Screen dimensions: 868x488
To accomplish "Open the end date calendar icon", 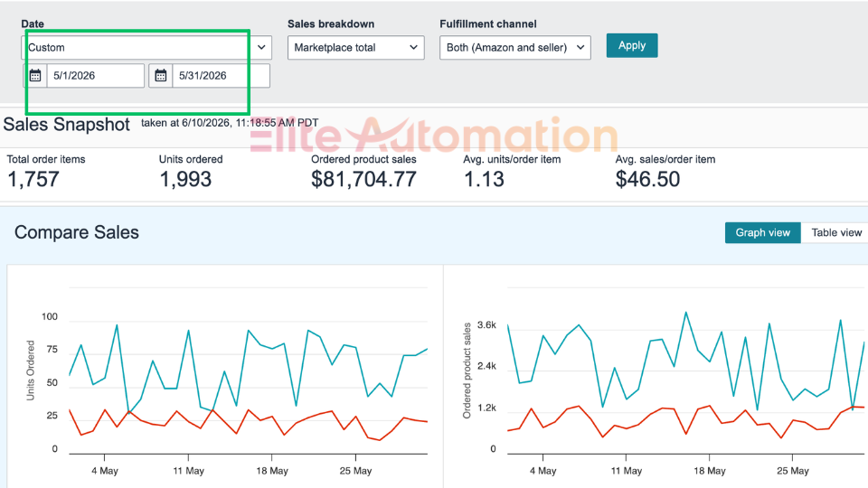I will coord(161,75).
